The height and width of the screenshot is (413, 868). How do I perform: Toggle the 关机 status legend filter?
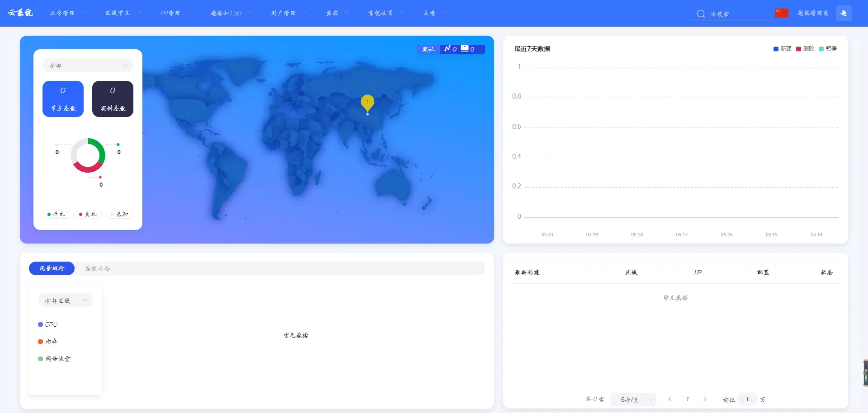[88, 214]
